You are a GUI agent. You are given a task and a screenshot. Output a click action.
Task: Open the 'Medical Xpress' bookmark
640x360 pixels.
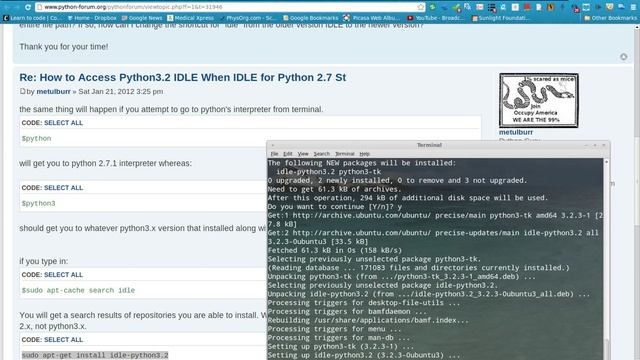[191, 18]
